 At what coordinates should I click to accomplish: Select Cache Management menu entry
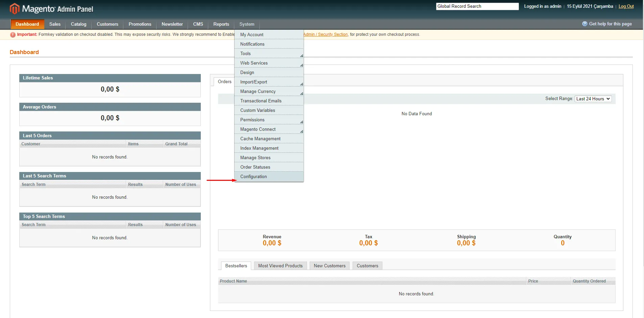(260, 139)
